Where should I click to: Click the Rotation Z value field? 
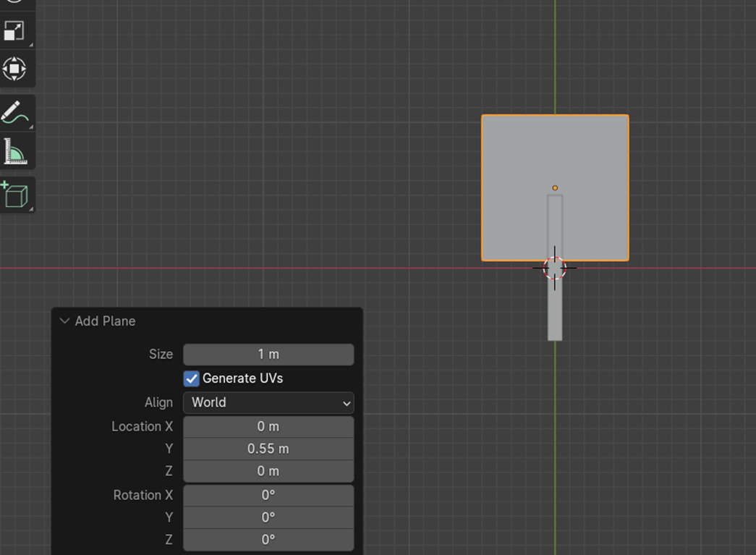[x=268, y=540]
